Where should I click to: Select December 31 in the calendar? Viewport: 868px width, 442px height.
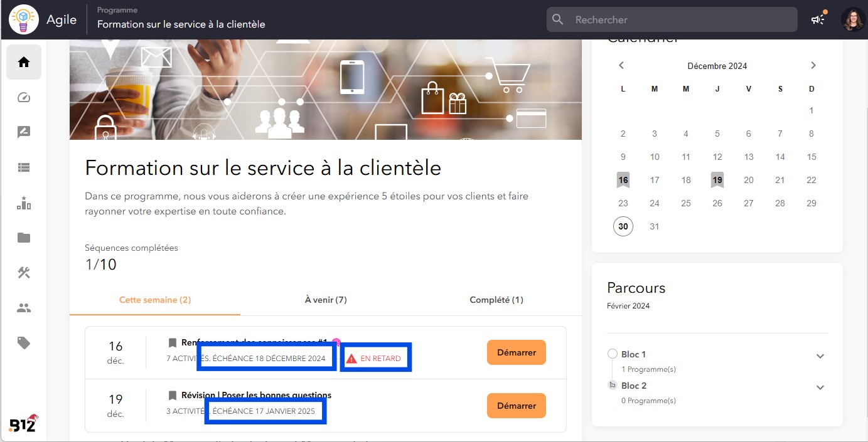click(x=655, y=226)
